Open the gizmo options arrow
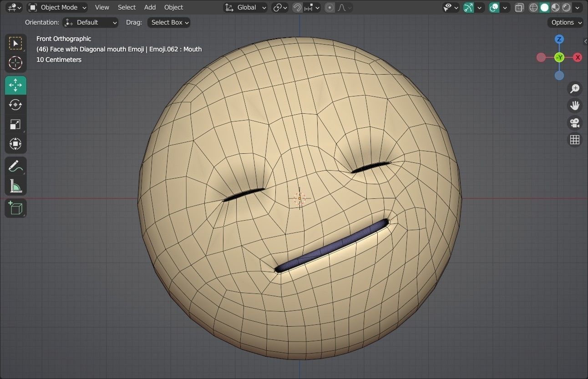588x379 pixels. [480, 7]
